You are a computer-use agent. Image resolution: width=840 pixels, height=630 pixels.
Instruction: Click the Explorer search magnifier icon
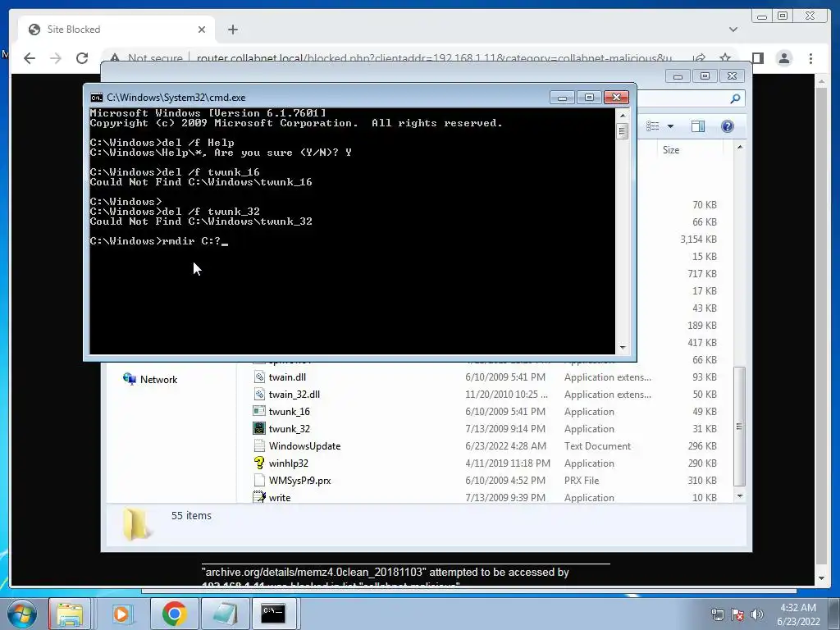[735, 98]
